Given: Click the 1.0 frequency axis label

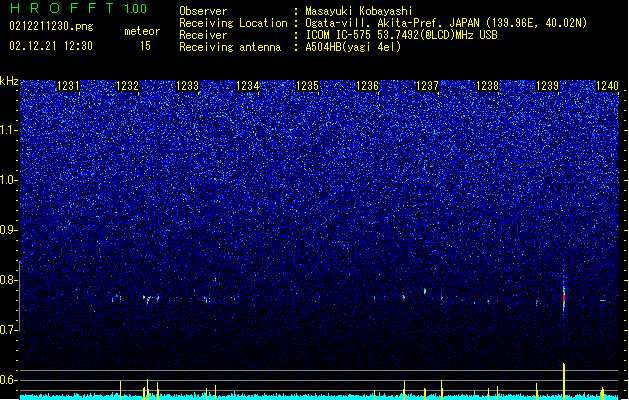Looking at the screenshot, I should [8, 180].
